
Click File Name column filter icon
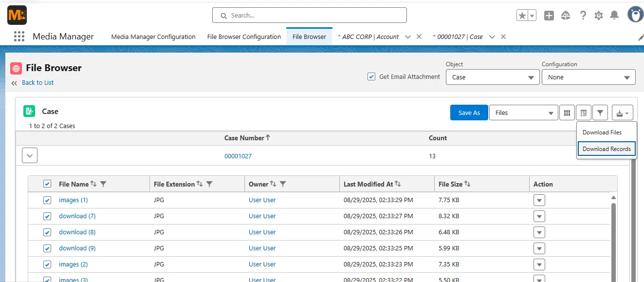[x=103, y=184]
